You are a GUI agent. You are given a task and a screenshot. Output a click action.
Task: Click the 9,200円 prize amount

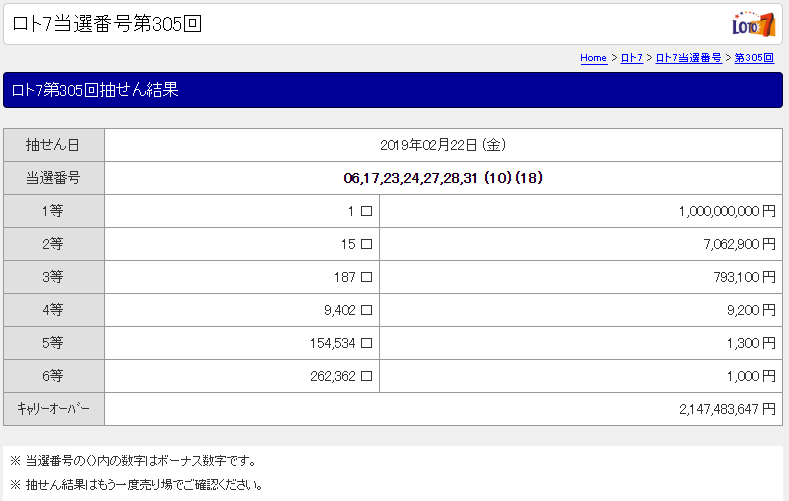click(x=751, y=310)
